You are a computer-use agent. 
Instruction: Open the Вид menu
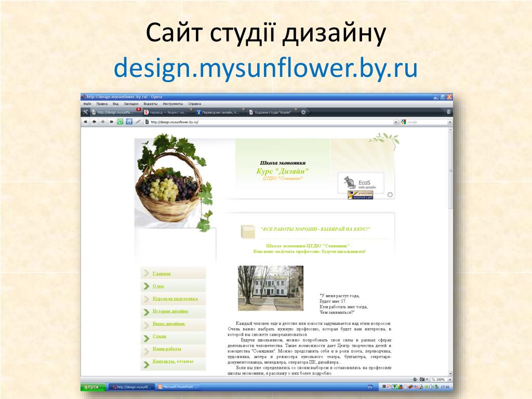(116, 104)
